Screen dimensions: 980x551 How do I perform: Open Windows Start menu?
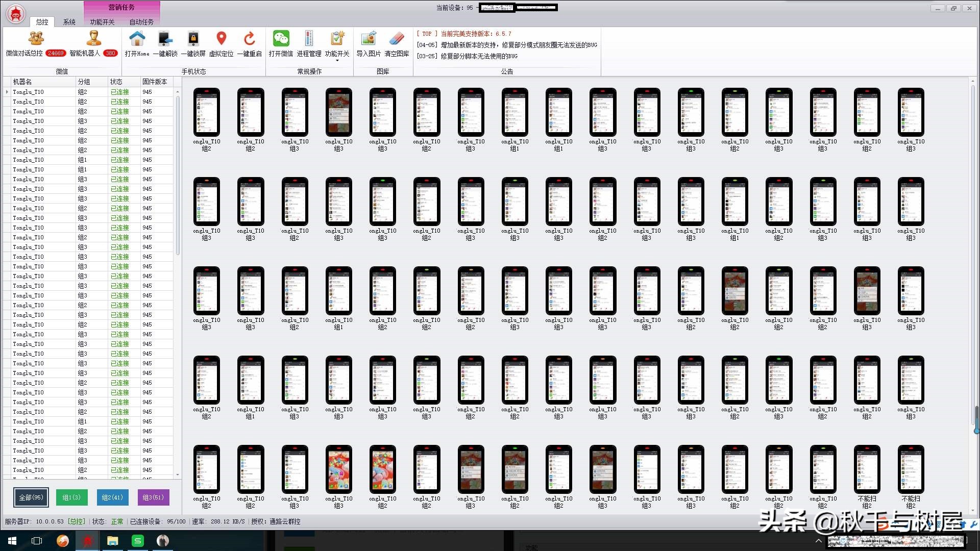tap(12, 541)
